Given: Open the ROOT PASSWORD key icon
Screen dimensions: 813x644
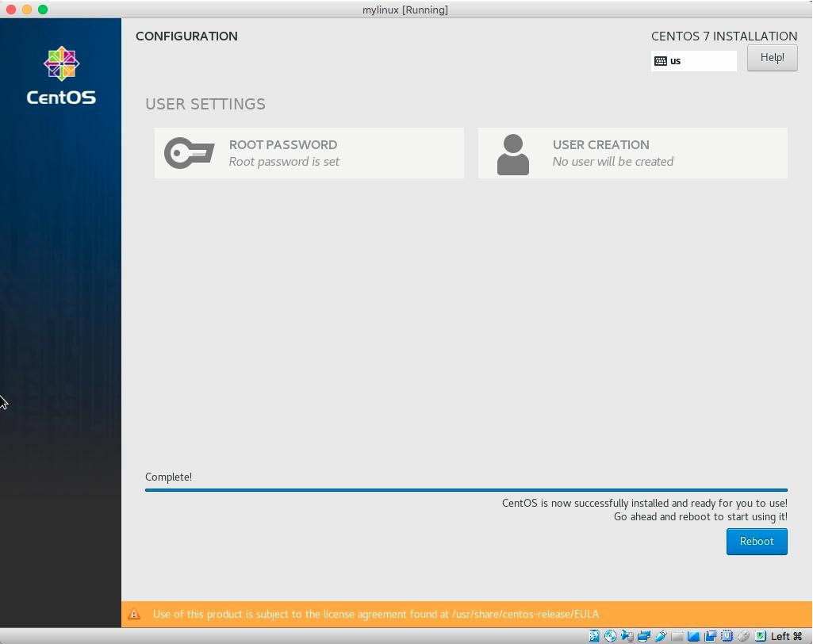Looking at the screenshot, I should (x=190, y=152).
